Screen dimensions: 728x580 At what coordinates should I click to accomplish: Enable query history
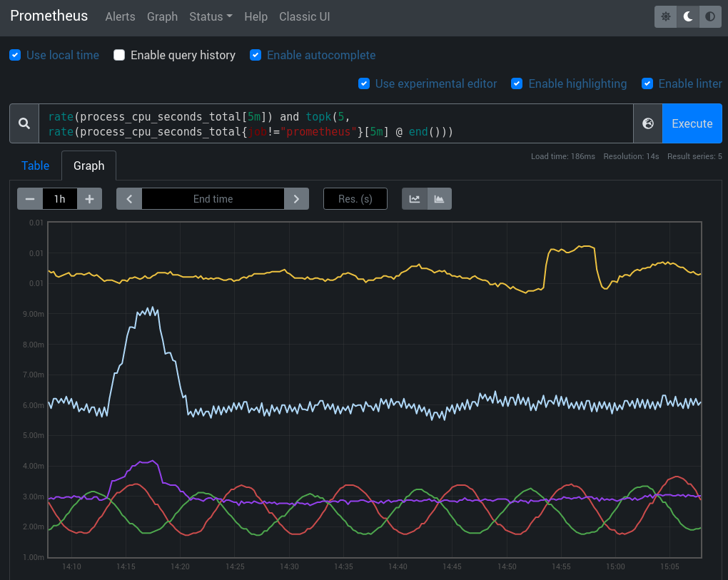tap(119, 54)
